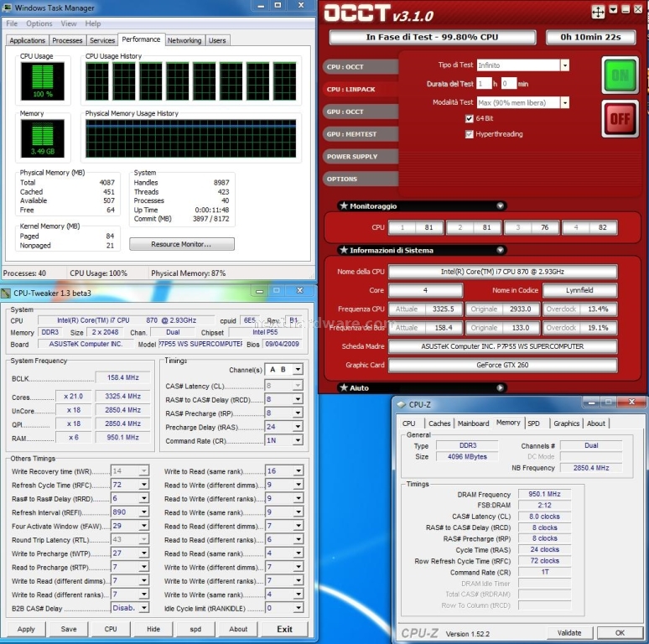The image size is (649, 644).
Task: Open the OPTIONS tab in OCCT
Action: click(x=360, y=179)
